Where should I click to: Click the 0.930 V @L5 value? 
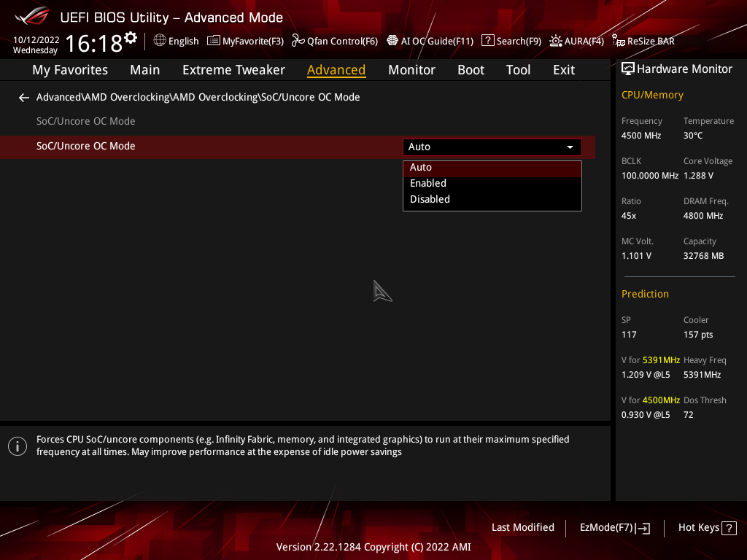(646, 415)
